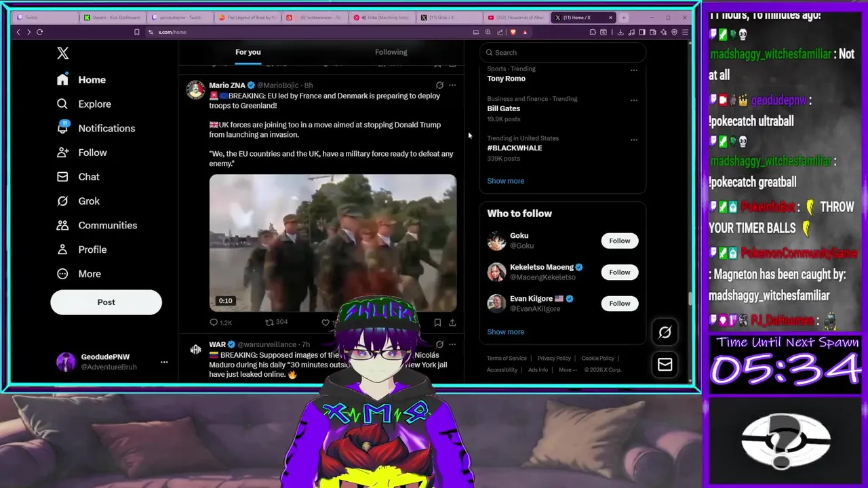Play the video in Mario ZNA's post
This screenshot has width=868, height=488.
click(332, 243)
